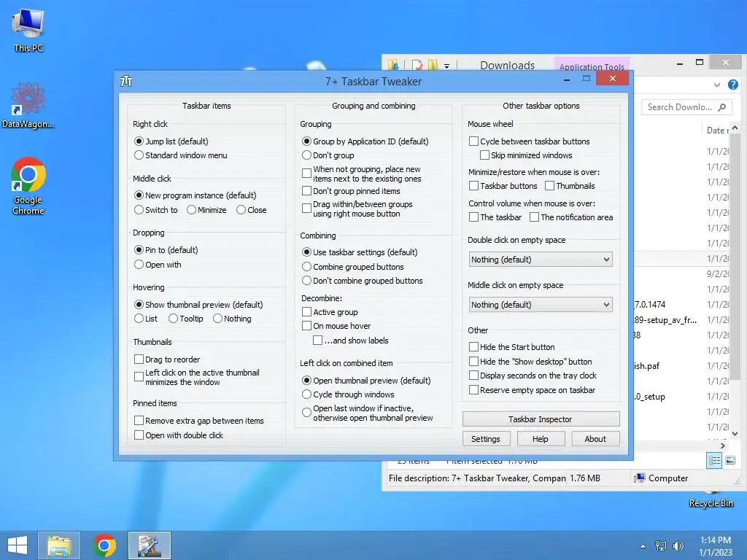Select Open with for dropping
The height and width of the screenshot is (560, 747).
coord(158,265)
